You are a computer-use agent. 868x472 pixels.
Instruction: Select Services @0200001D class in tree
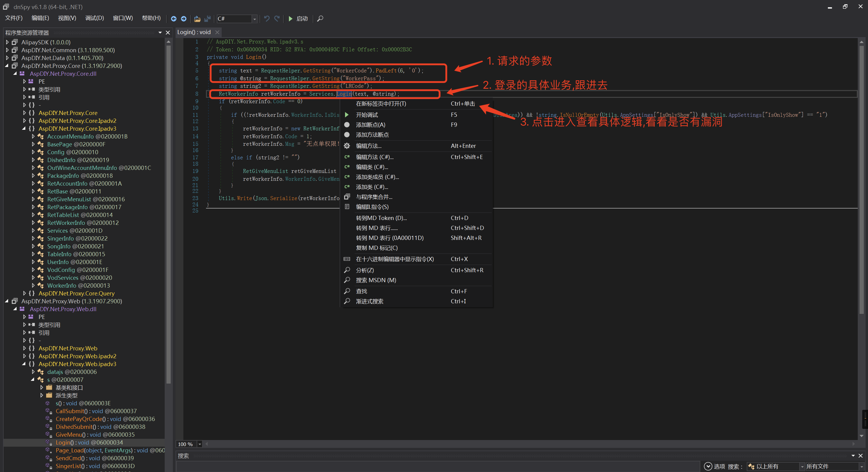74,231
